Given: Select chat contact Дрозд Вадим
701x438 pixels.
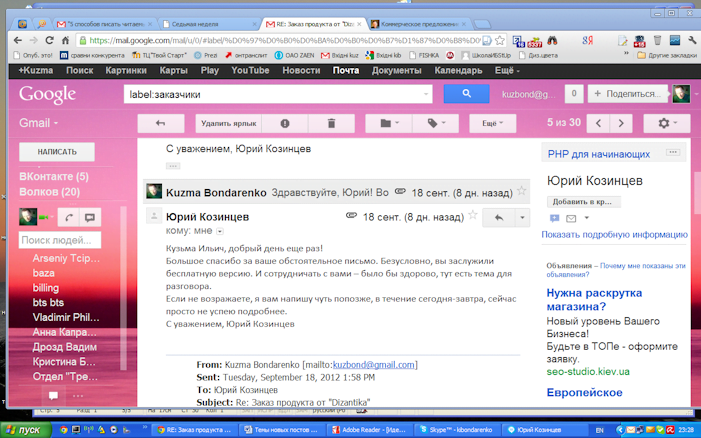Looking at the screenshot, I should point(64,347).
